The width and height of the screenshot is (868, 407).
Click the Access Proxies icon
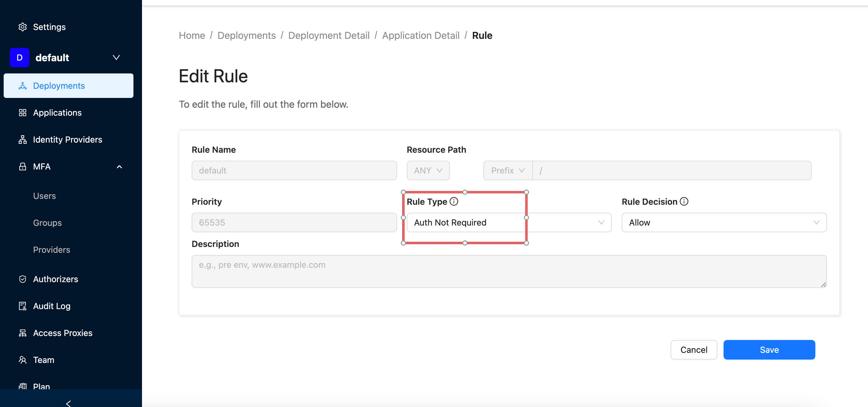pyautogui.click(x=23, y=333)
